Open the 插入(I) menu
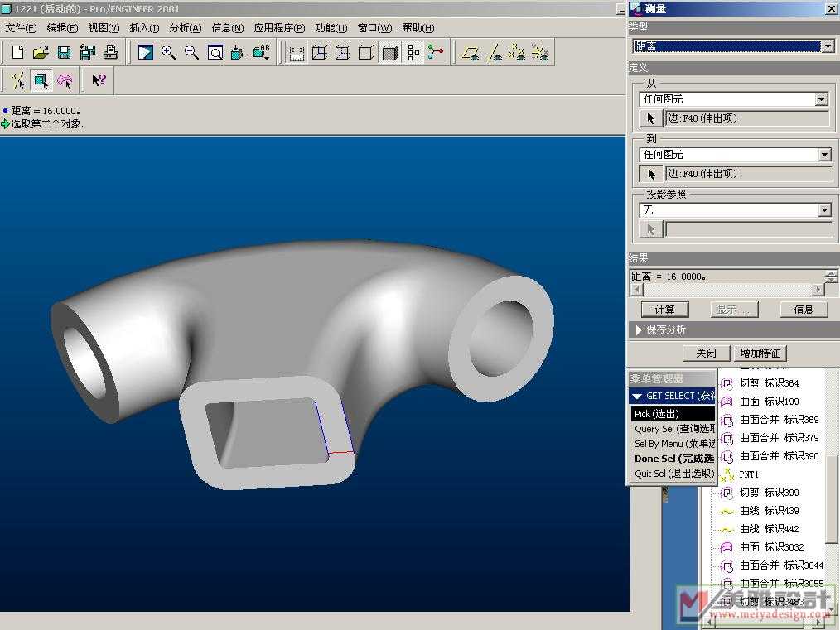Viewport: 840px width, 630px height. pos(144,28)
